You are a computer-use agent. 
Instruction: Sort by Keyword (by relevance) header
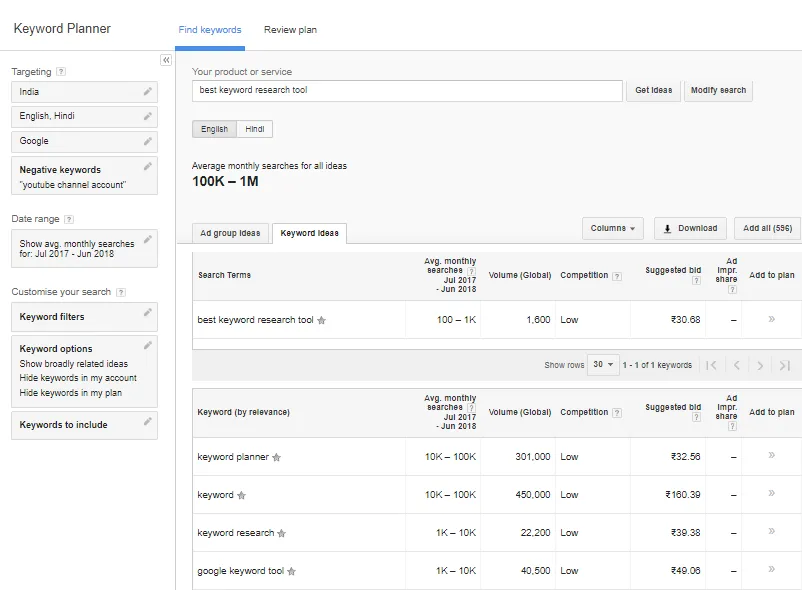(243, 412)
